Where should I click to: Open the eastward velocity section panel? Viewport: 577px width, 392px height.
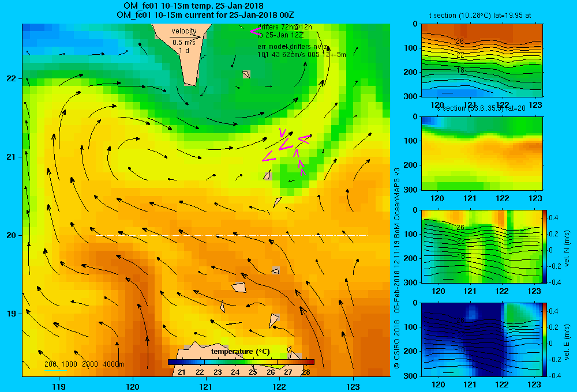pyautogui.click(x=482, y=340)
